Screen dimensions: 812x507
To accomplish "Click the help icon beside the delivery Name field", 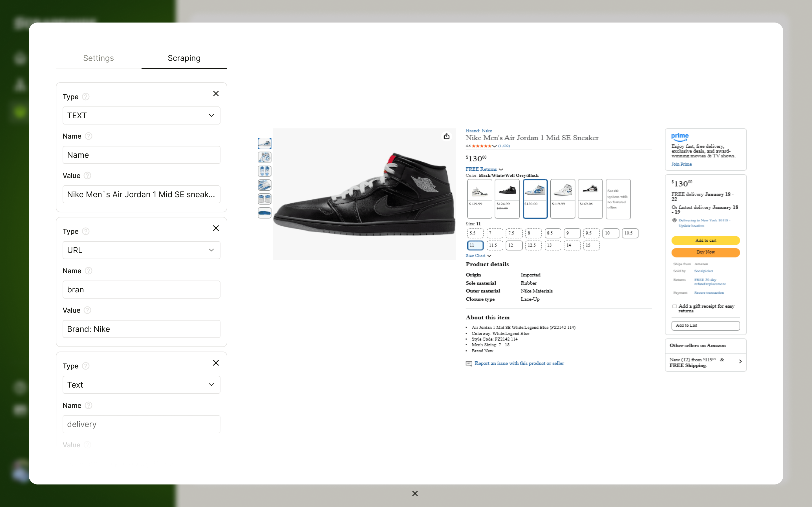I will point(89,405).
